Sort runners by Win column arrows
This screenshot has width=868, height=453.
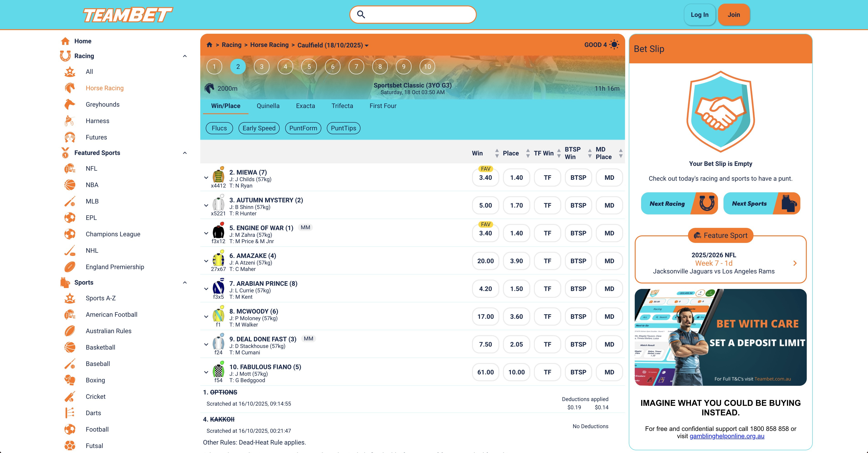pyautogui.click(x=497, y=153)
